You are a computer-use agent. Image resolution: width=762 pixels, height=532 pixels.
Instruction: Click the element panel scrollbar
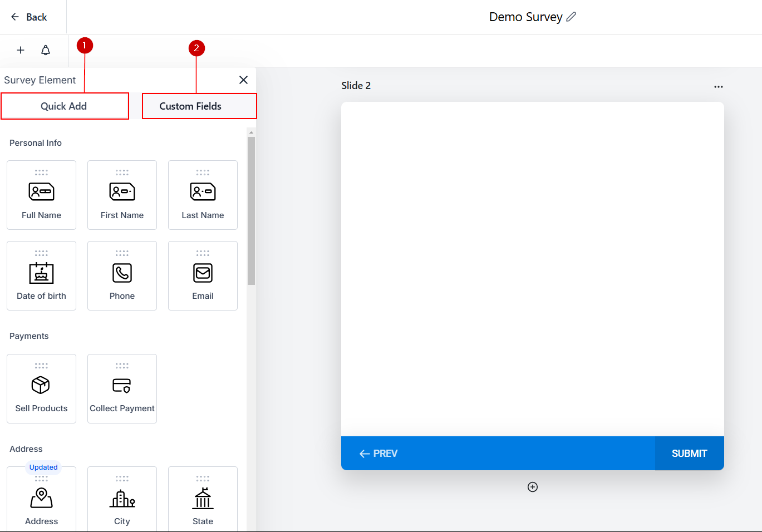[251, 210]
